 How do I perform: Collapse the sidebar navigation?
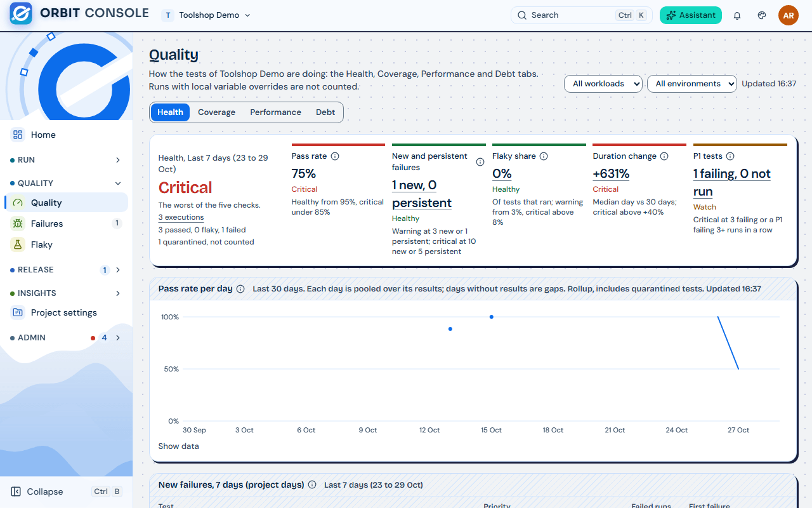pos(66,491)
